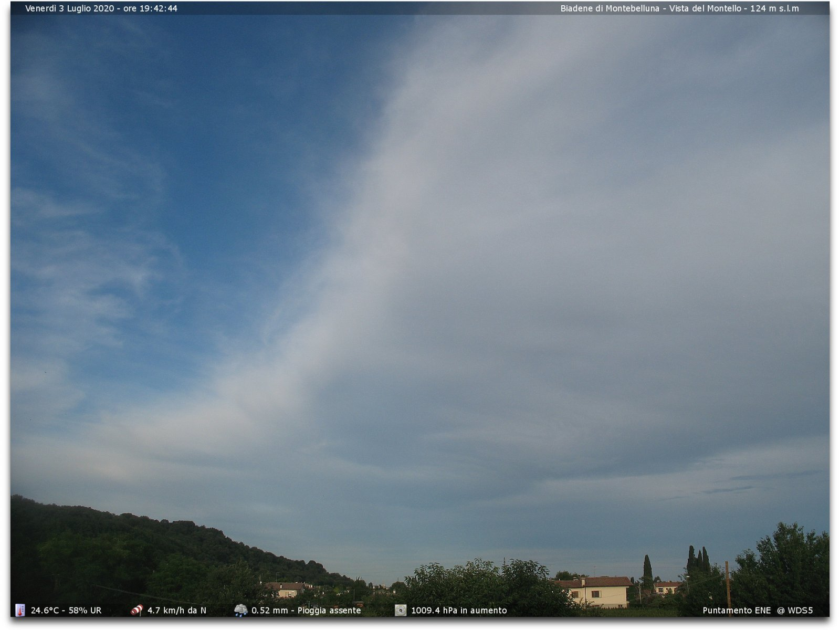Image resolution: width=840 pixels, height=630 pixels.
Task: Click the barometer pressure icon
Action: point(400,610)
